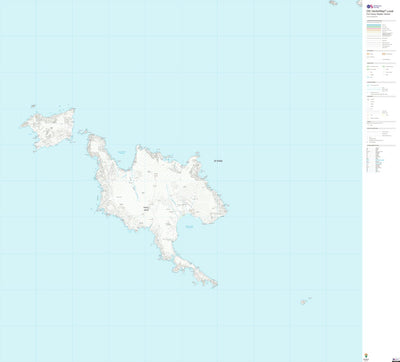
Task: Click the blue band in the legend colour key
Action: [374, 25]
